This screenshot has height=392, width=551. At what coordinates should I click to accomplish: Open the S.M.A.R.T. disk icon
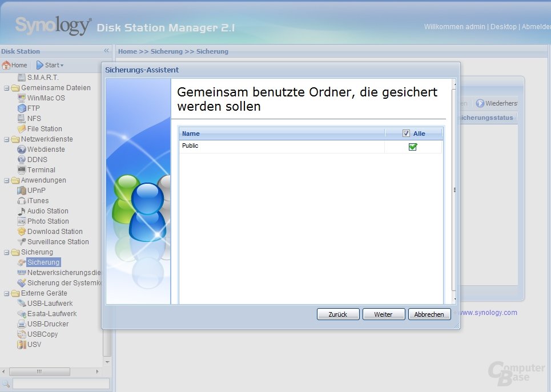[22, 77]
